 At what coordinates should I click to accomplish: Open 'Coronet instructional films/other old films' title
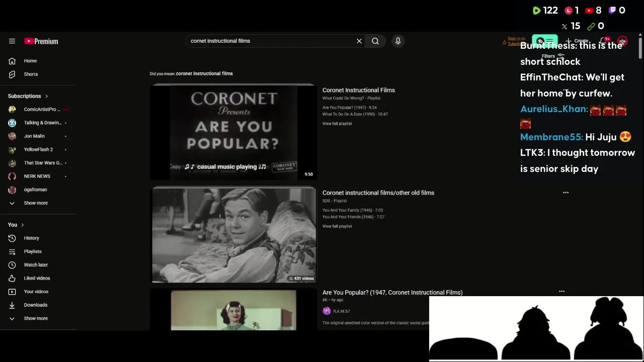(378, 193)
